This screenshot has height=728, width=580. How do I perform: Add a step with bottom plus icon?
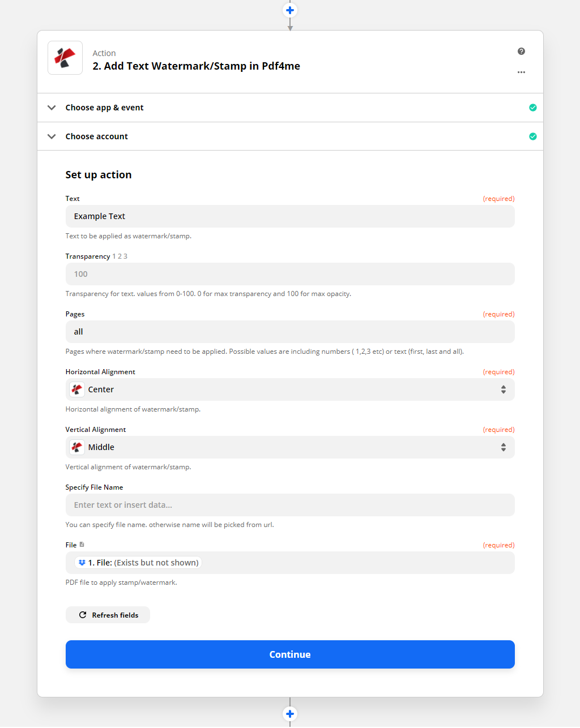click(290, 714)
